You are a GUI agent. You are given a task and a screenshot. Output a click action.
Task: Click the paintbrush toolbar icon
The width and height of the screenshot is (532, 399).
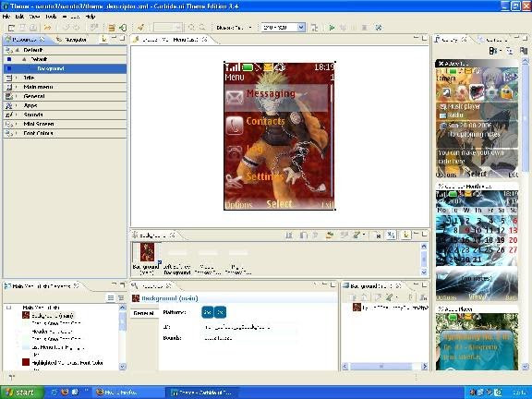tap(140, 28)
